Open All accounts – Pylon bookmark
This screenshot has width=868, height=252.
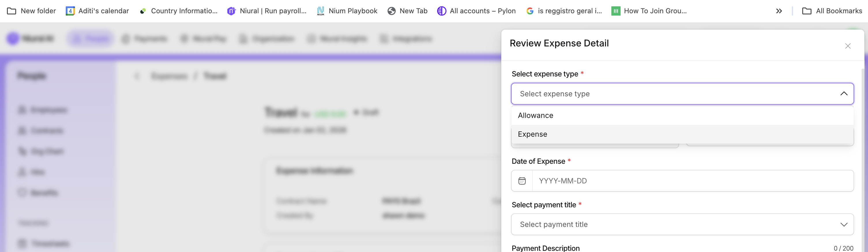point(476,11)
